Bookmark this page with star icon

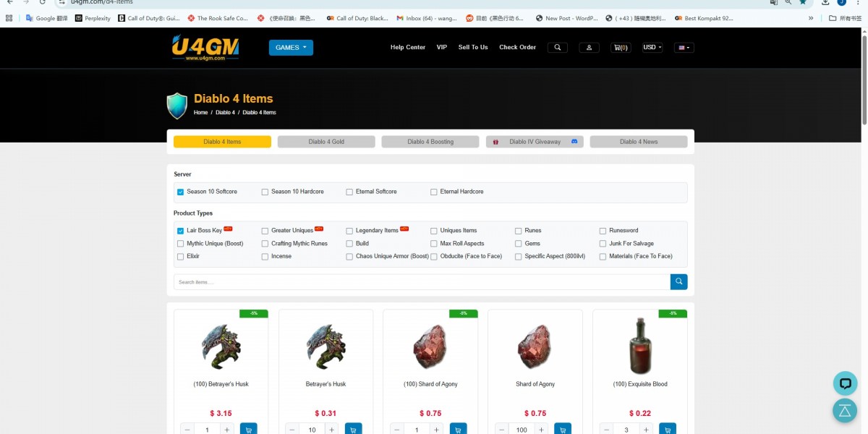tap(803, 2)
